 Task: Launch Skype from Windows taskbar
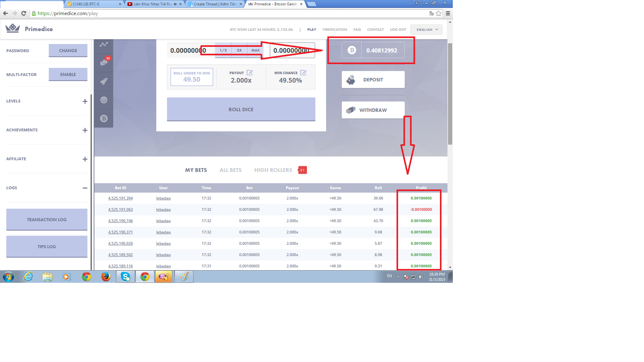coord(125,277)
